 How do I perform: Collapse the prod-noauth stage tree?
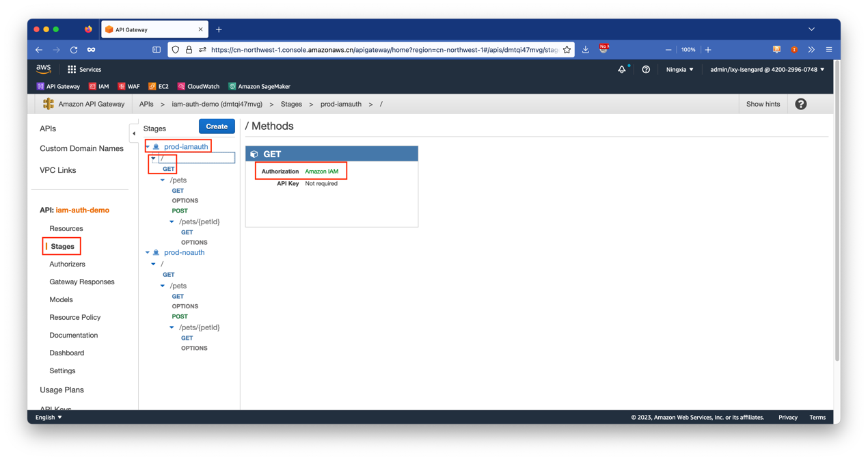coord(148,253)
